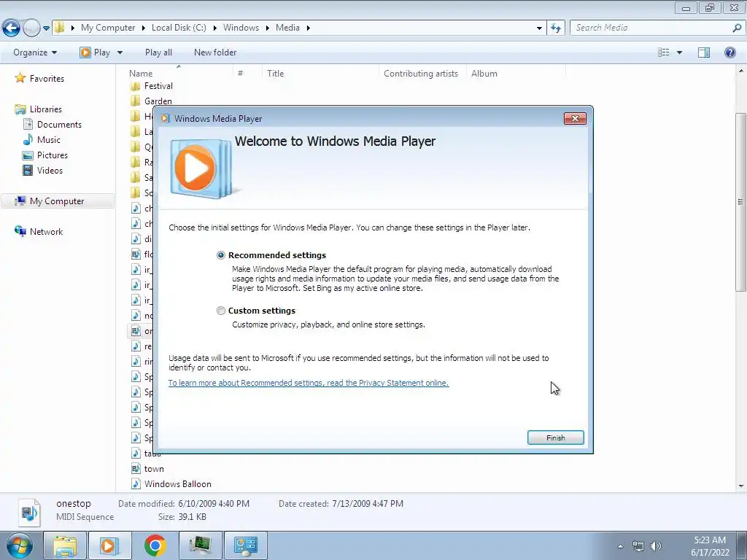Image resolution: width=747 pixels, height=560 pixels.
Task: Open the view options dropdown arrow
Action: (x=679, y=52)
